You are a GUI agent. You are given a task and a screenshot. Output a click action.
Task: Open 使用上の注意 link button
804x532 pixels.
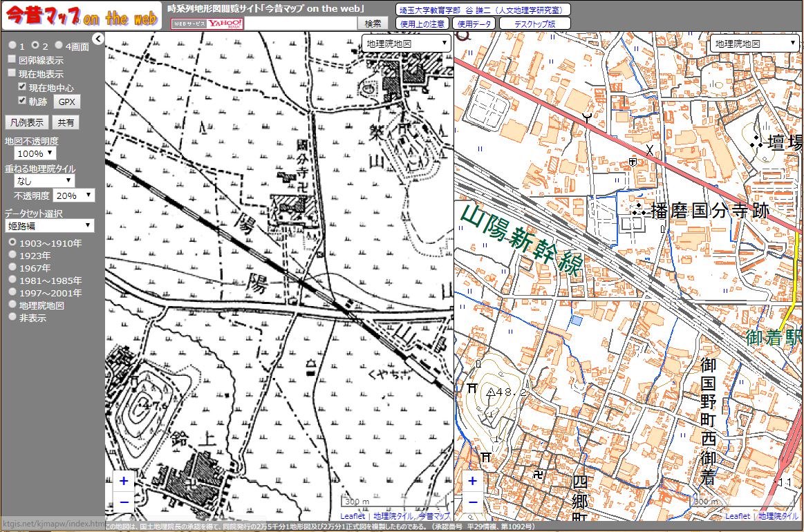[422, 23]
